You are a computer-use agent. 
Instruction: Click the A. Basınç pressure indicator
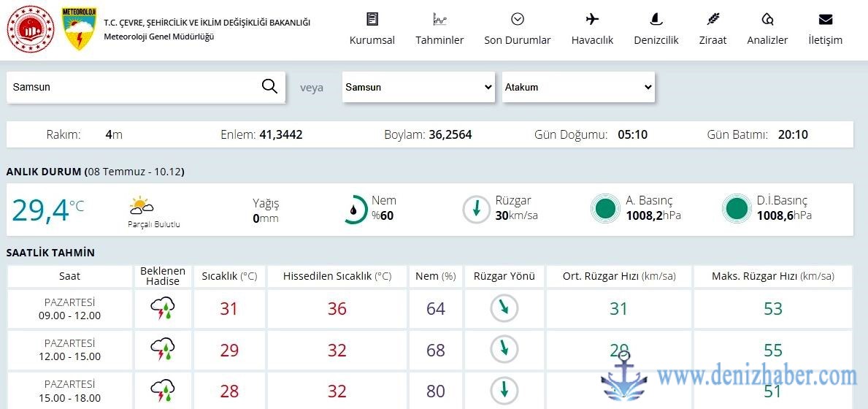pos(604,210)
